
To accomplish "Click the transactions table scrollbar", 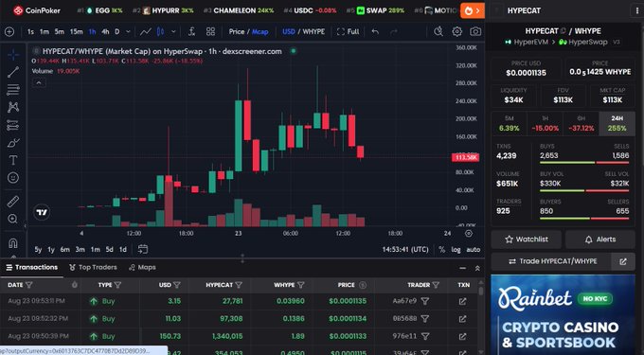I will (481, 291).
